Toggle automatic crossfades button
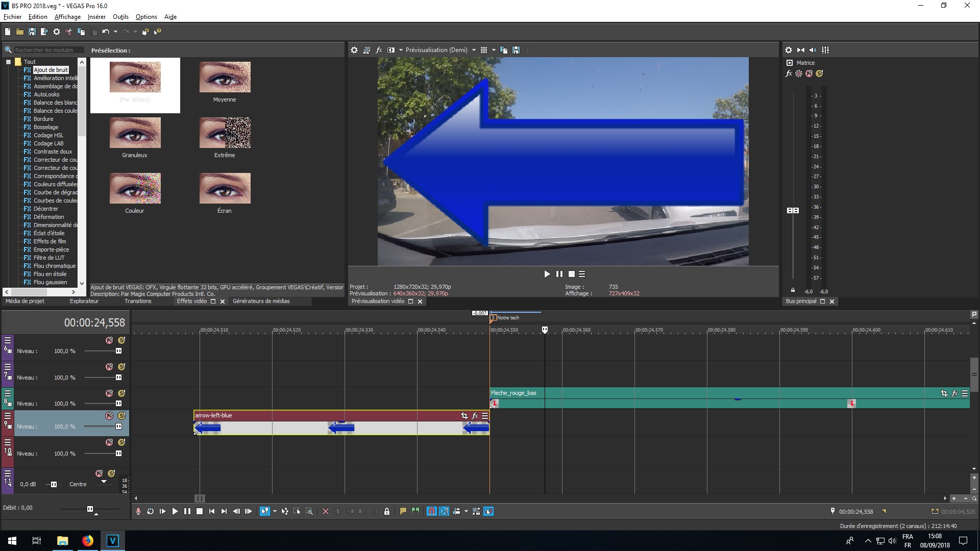The width and height of the screenshot is (980, 551). pos(444,511)
